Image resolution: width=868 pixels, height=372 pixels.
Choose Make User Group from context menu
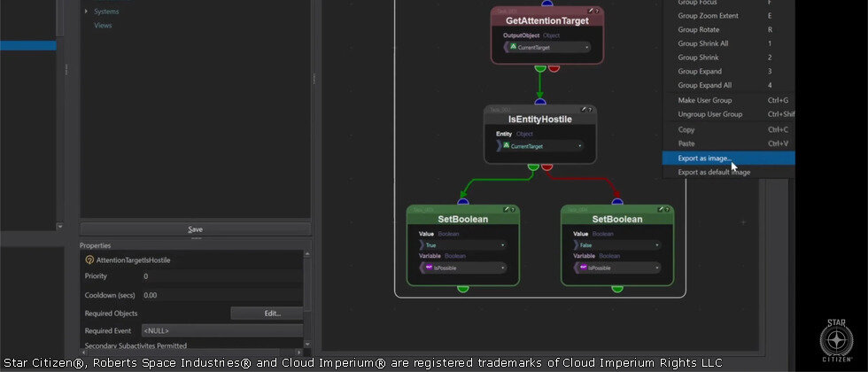pyautogui.click(x=709, y=100)
